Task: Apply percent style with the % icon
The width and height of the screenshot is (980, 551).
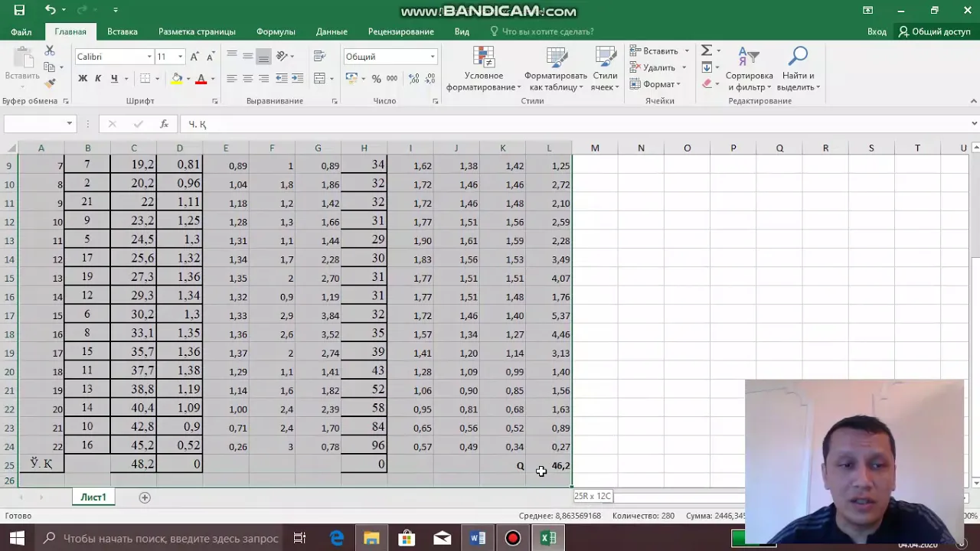Action: [x=376, y=79]
